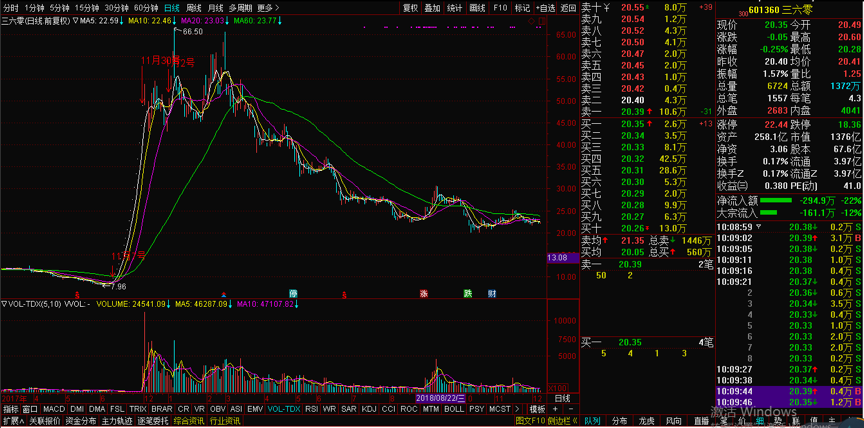The width and height of the screenshot is (864, 428).
Task: Click the 跌 marker icon on the chart
Action: click(x=466, y=294)
